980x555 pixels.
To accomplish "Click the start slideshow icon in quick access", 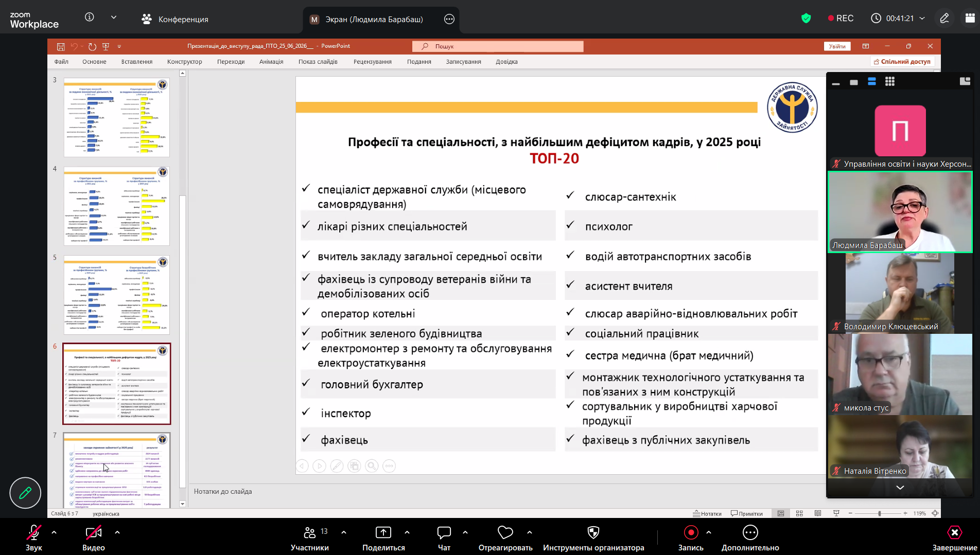I will click(x=106, y=46).
